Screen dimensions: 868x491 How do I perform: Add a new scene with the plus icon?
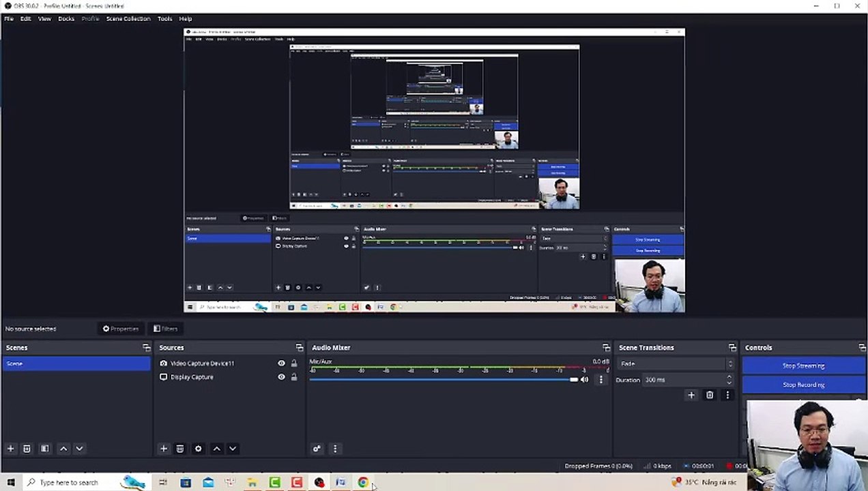click(10, 449)
